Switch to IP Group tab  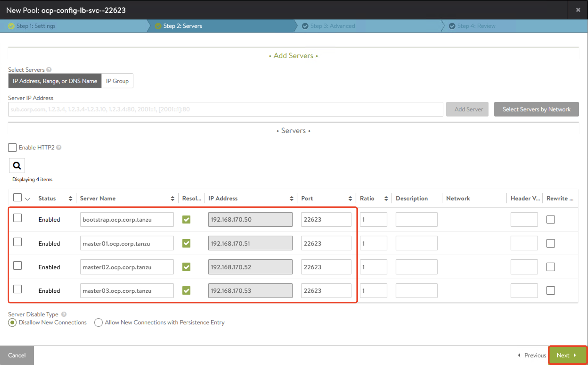click(117, 81)
